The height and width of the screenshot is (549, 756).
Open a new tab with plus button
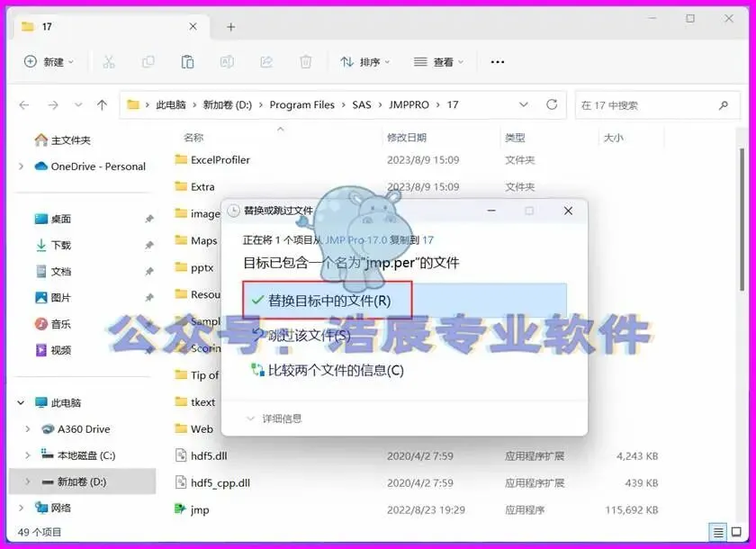pos(231,27)
